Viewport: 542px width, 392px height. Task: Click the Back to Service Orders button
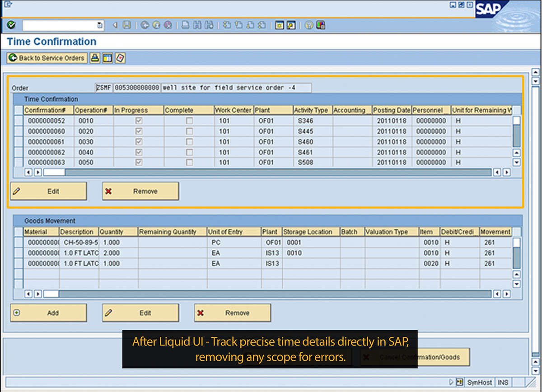point(47,58)
